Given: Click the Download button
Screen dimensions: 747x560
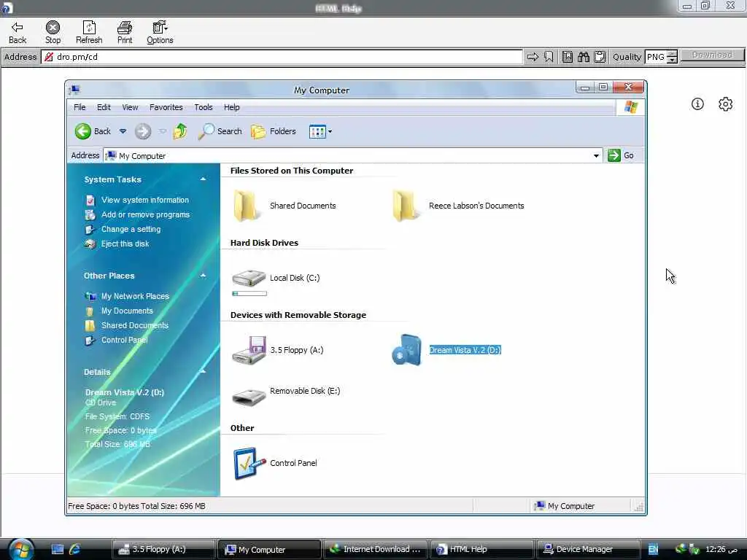Looking at the screenshot, I should (712, 55).
